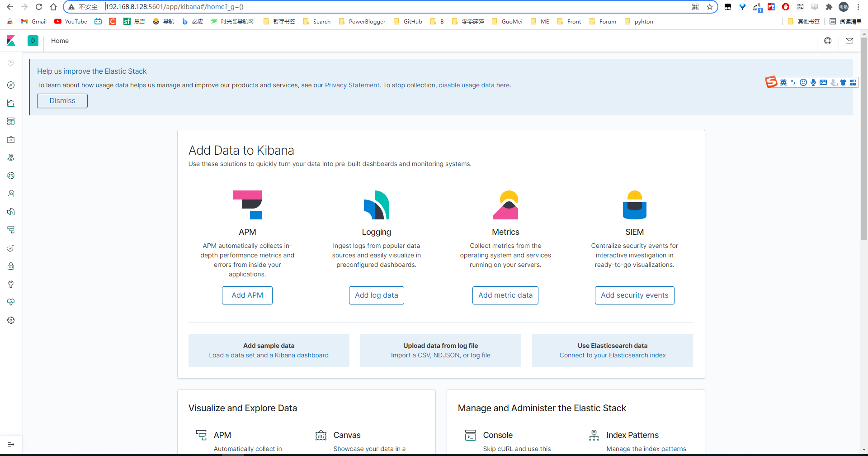Connect to your Elasticsearch index

[613, 356]
